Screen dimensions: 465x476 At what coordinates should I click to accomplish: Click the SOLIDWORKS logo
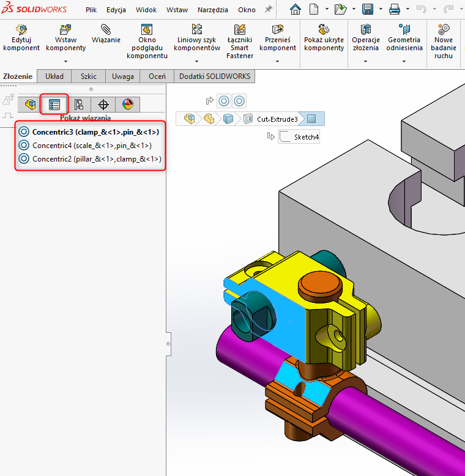pos(34,8)
